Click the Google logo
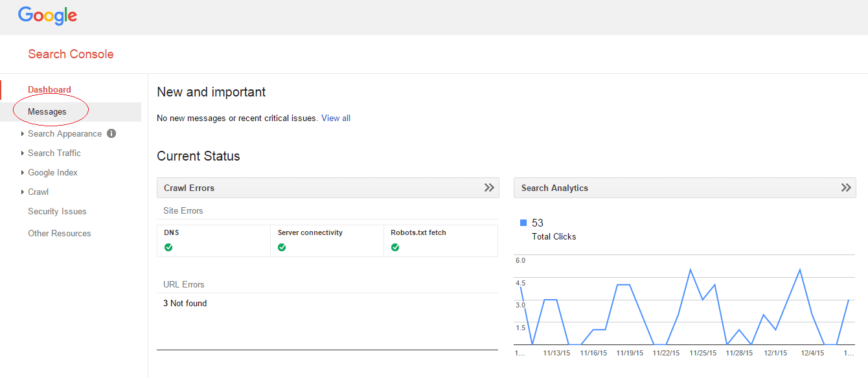Screen dimensions: 868x382 pyautogui.click(x=48, y=16)
